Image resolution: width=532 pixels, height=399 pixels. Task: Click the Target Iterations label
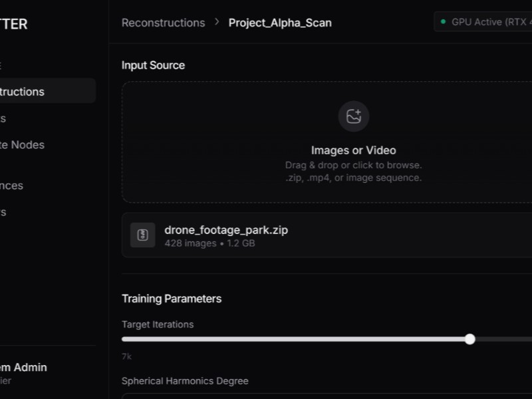point(158,325)
